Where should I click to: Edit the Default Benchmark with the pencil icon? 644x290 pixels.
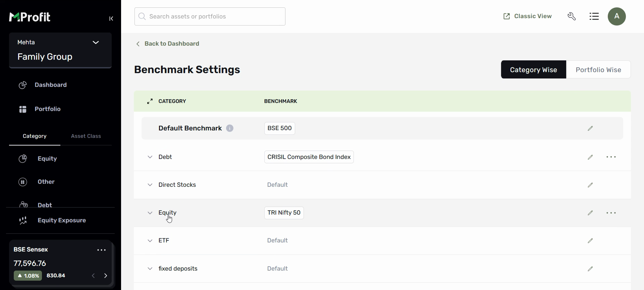590,128
